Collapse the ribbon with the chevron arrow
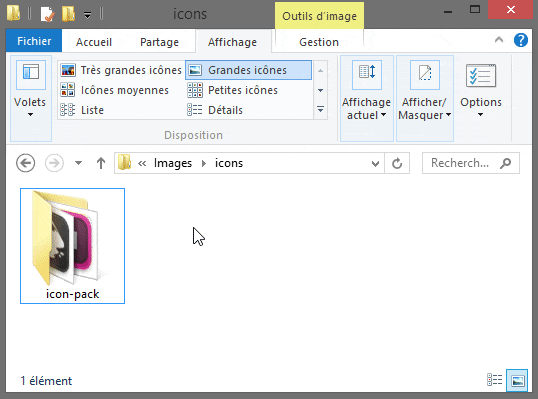This screenshot has height=399, width=538. coord(499,40)
